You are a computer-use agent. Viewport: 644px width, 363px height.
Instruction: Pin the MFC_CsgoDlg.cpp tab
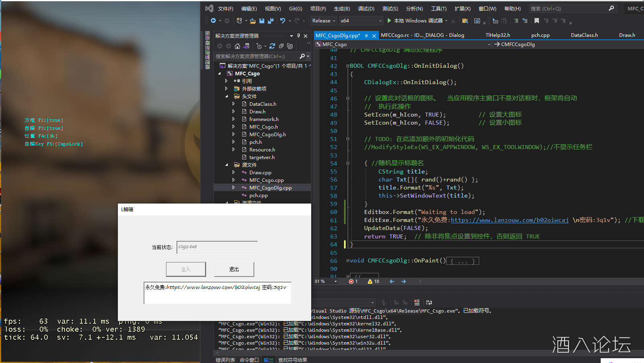pos(366,36)
